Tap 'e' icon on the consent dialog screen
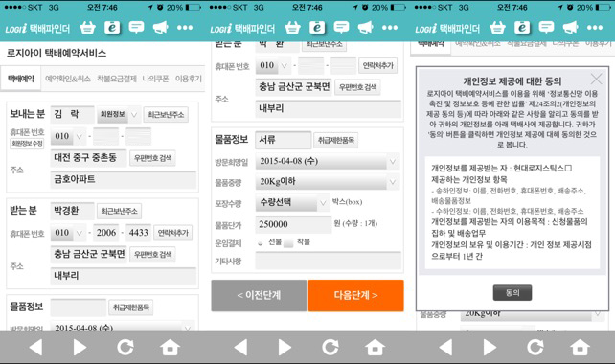The height and width of the screenshot is (364, 615). (522, 28)
